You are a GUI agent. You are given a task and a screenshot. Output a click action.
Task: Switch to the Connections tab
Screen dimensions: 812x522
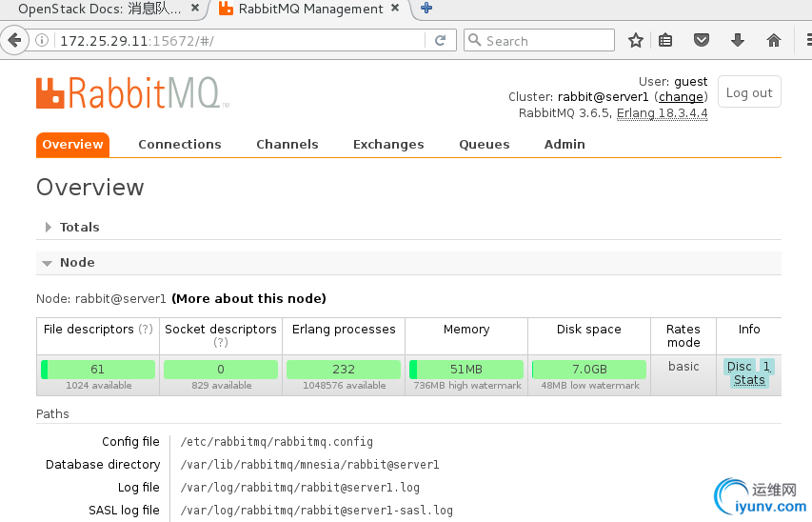coord(180,145)
